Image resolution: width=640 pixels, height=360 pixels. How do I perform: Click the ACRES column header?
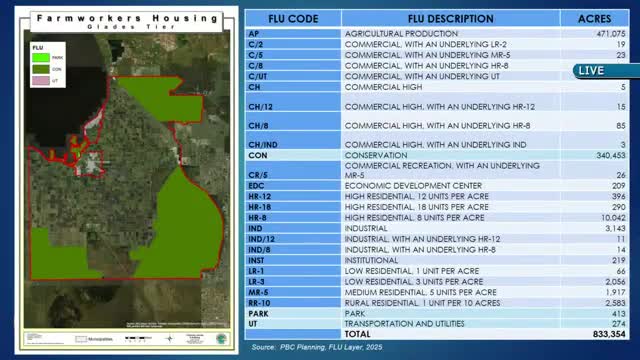594,19
